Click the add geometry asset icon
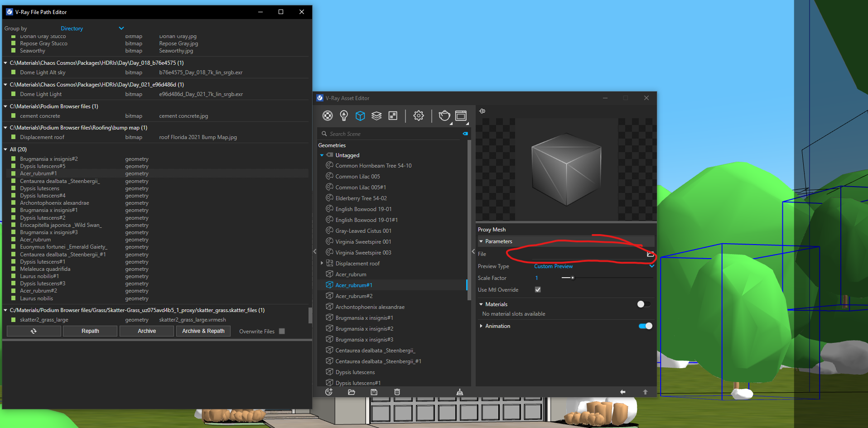 329,392
